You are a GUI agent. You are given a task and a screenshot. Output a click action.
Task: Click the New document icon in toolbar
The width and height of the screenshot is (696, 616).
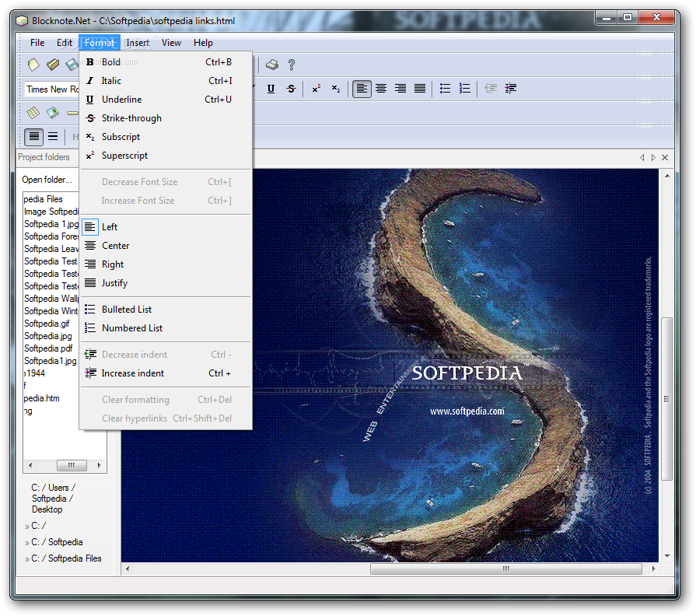pyautogui.click(x=33, y=65)
